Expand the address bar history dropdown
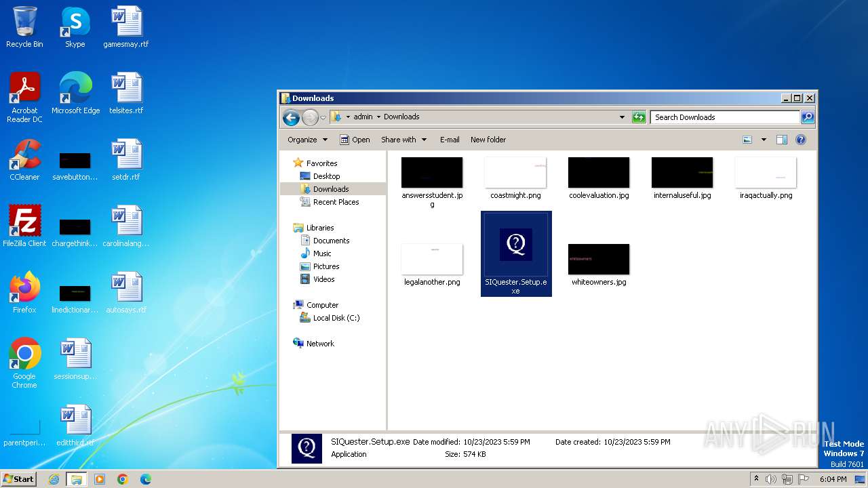 point(623,117)
